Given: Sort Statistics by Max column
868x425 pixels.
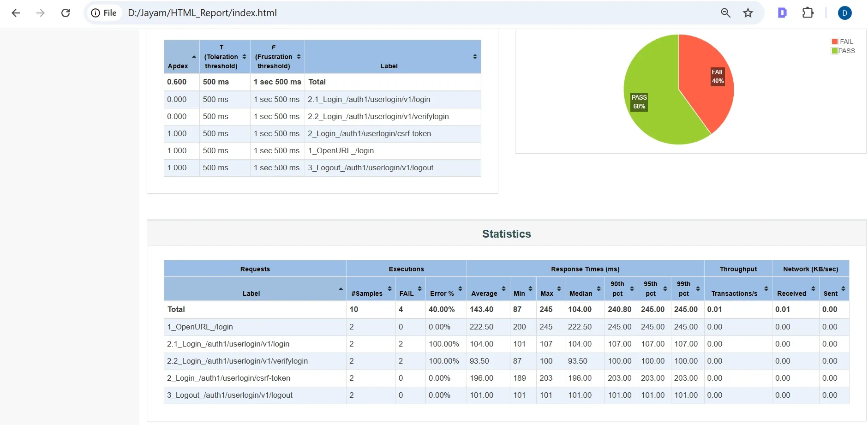Looking at the screenshot, I should pos(551,289).
